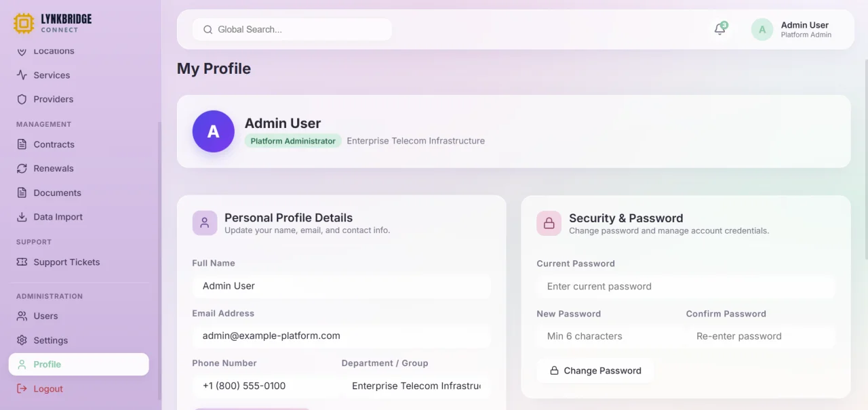Image resolution: width=868 pixels, height=410 pixels.
Task: Click the Support Tickets ticket icon
Action: tap(22, 262)
